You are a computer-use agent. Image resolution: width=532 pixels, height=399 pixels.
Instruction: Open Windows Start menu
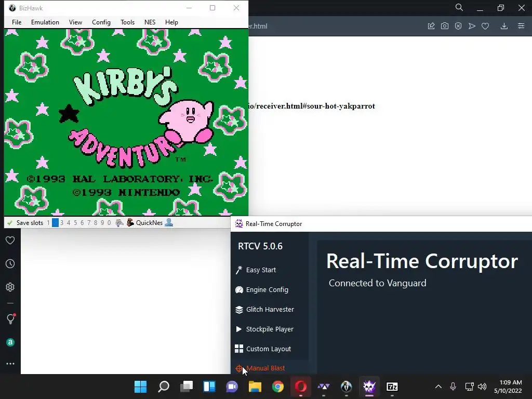(140, 387)
